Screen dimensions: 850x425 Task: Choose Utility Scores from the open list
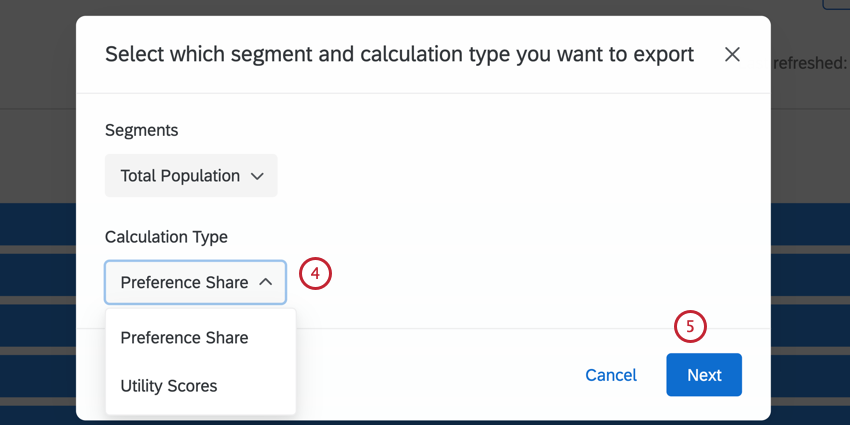(x=168, y=386)
